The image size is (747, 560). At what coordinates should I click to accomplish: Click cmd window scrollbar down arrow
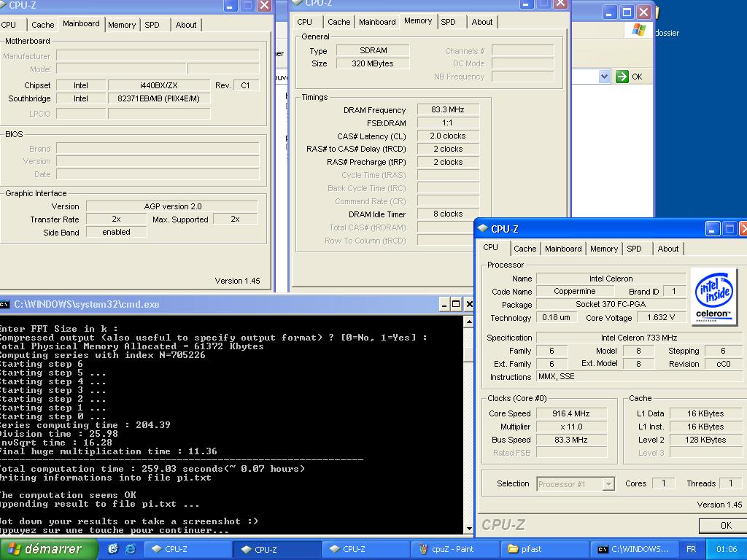[469, 528]
